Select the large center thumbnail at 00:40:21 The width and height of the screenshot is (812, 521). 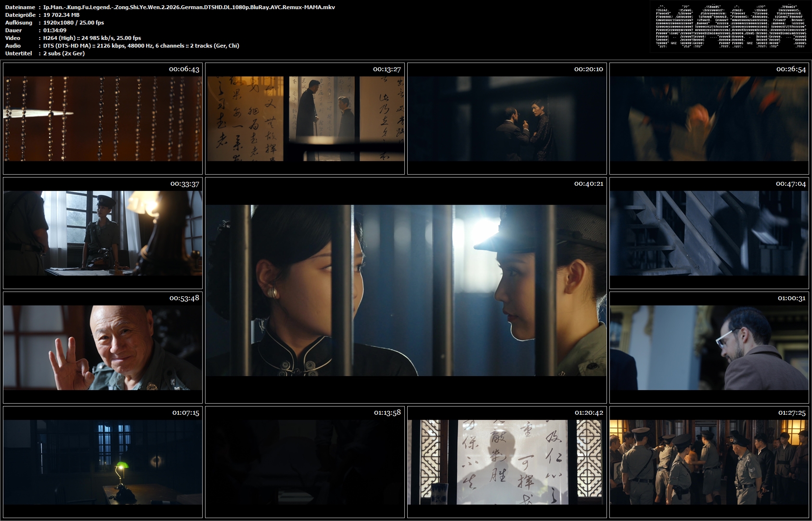click(406, 290)
